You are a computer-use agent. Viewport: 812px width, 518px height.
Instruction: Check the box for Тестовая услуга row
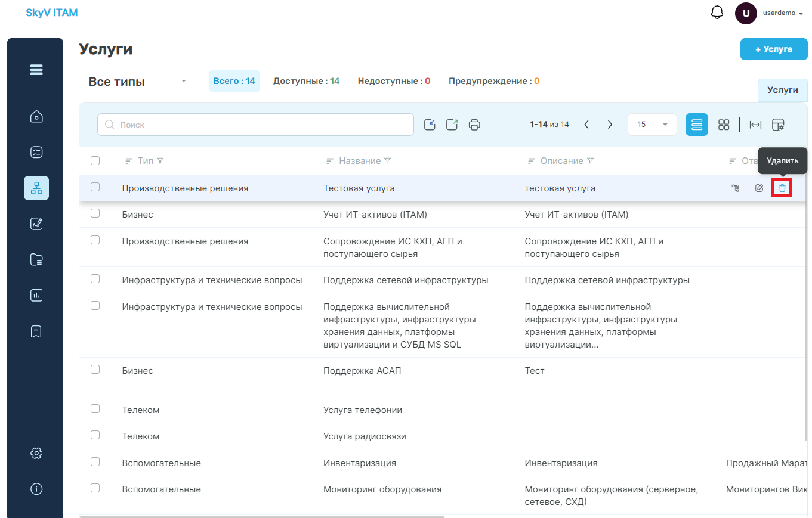pos(95,187)
